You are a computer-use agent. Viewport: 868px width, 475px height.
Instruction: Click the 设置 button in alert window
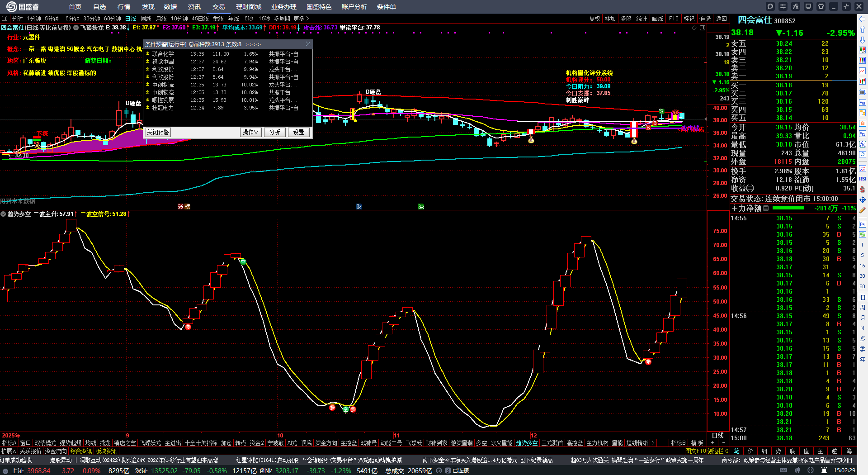[x=298, y=132]
